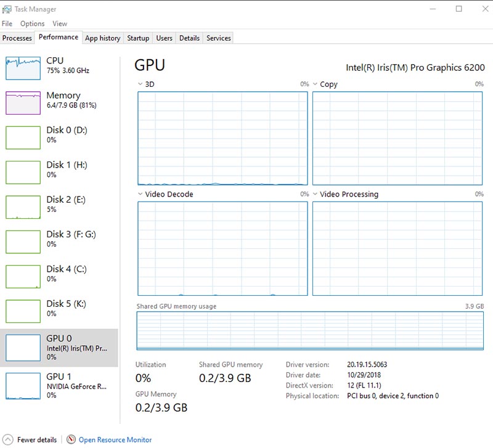The image size is (493, 448).
Task: Switch to the Startup tab
Action: point(138,38)
